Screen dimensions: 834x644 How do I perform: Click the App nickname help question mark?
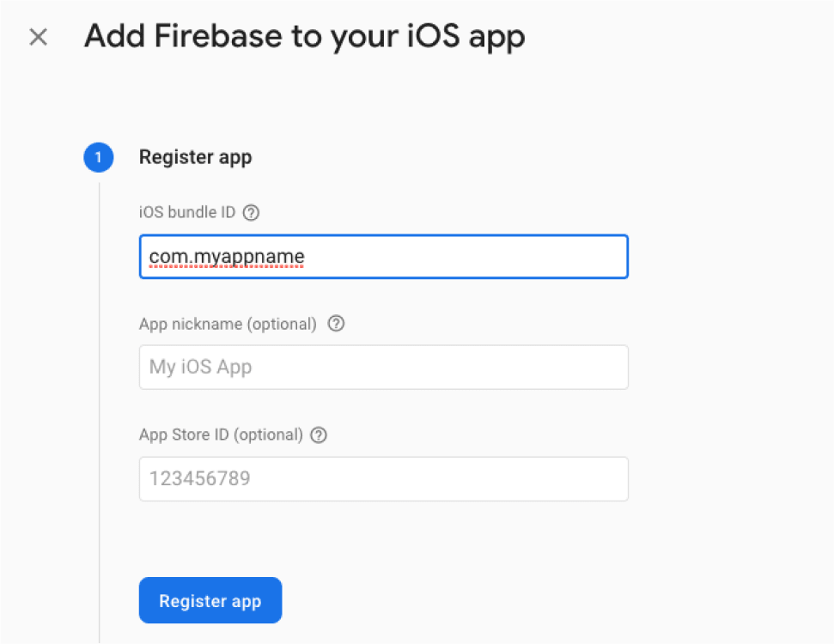[x=336, y=324]
